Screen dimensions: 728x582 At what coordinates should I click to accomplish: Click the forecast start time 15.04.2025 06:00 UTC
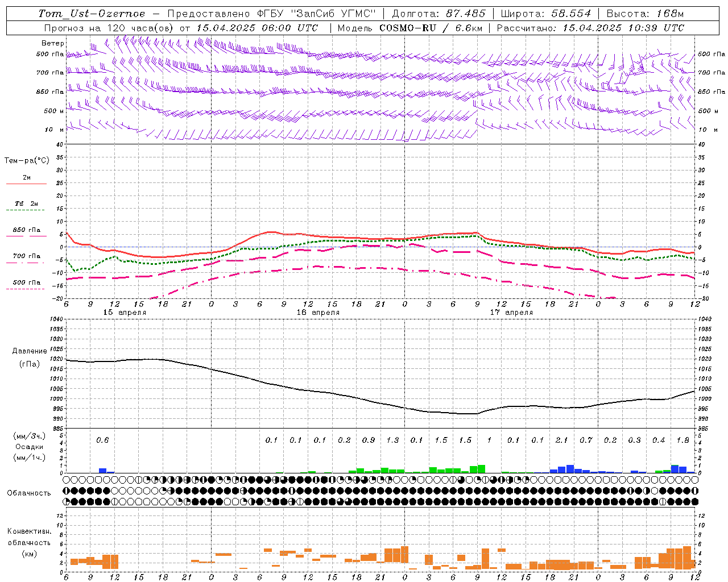(257, 28)
